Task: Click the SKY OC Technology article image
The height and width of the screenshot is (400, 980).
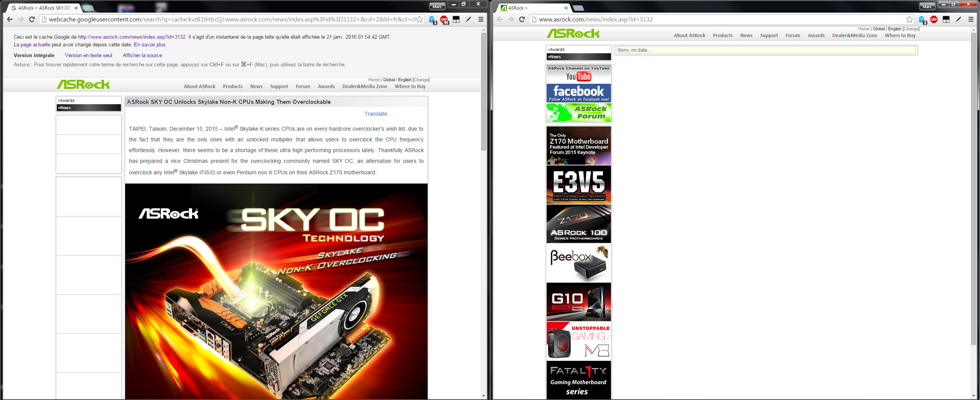Action: coord(276,291)
